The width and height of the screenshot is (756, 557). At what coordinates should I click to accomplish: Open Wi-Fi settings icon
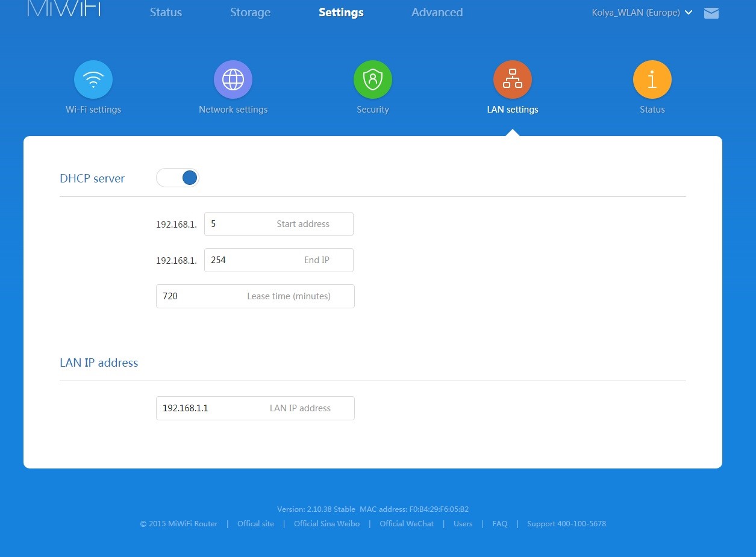(x=93, y=79)
